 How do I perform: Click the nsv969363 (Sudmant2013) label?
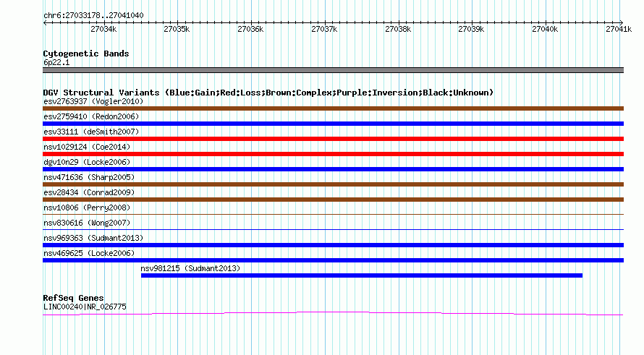[93, 238]
